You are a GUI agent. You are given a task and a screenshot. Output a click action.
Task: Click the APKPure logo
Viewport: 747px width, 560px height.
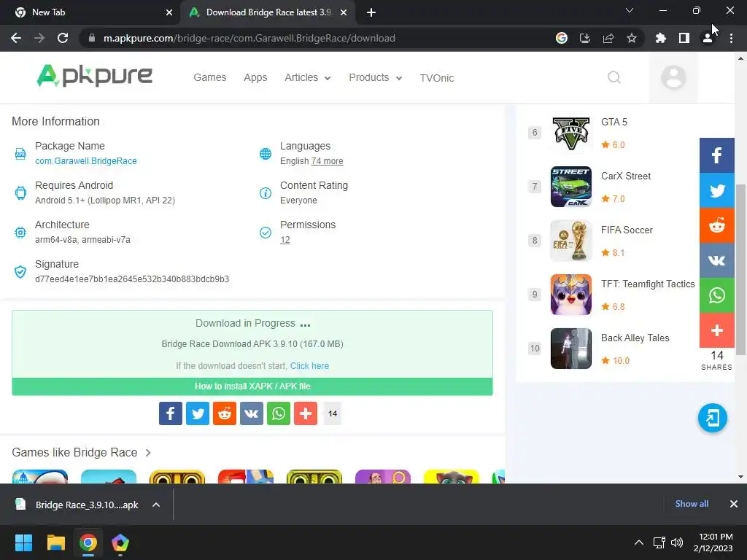click(94, 76)
